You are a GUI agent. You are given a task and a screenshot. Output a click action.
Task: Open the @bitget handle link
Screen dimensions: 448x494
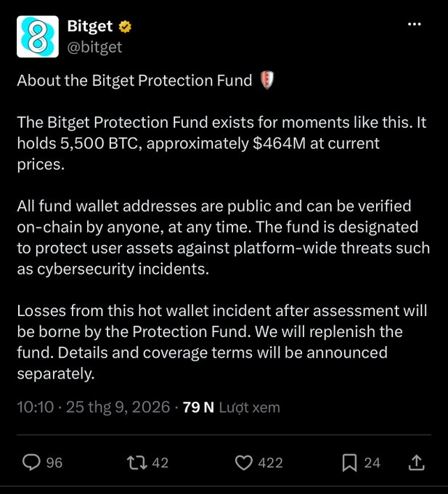point(94,47)
